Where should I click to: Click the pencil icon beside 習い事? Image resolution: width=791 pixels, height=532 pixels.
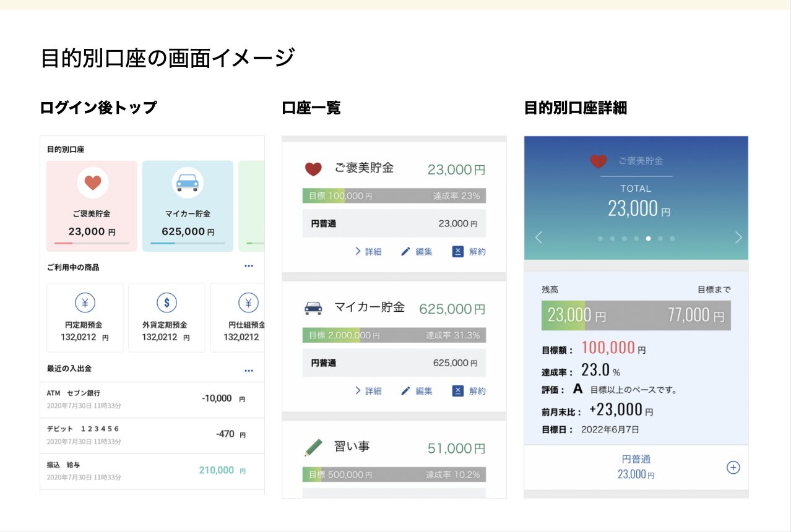coord(313,447)
